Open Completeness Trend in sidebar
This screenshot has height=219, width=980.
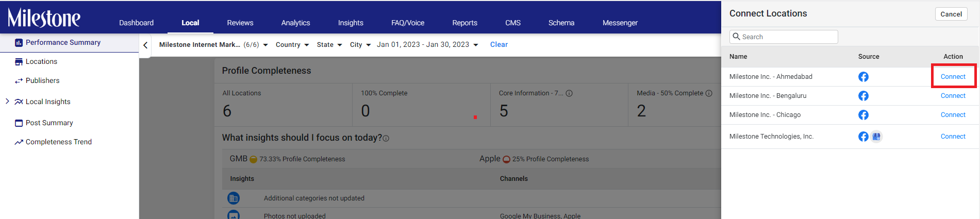pos(59,142)
